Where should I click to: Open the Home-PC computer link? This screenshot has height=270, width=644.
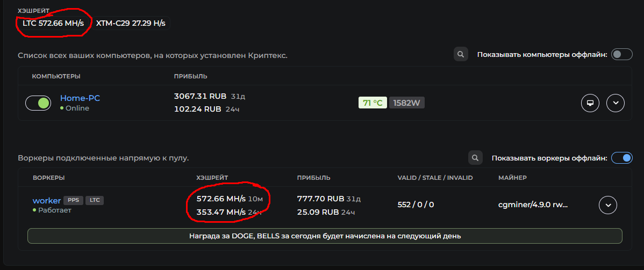(80, 98)
